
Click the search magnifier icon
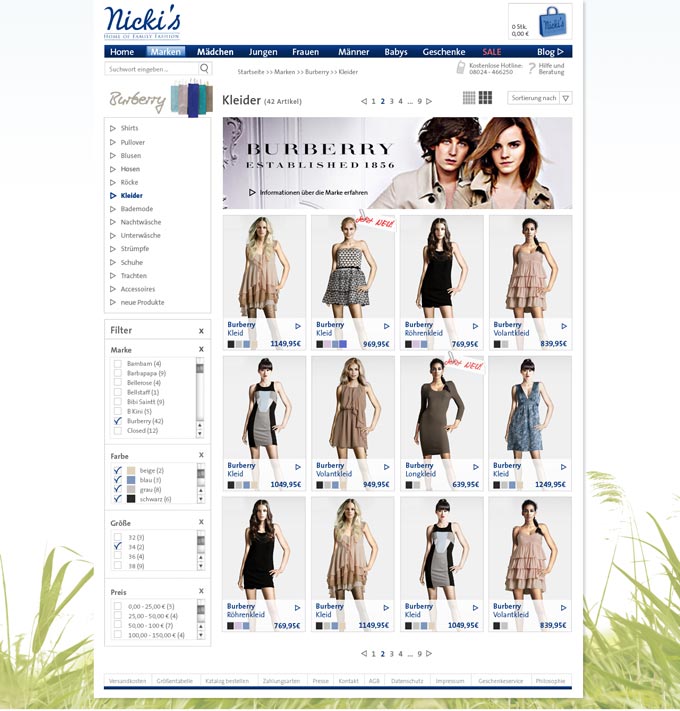click(x=205, y=69)
